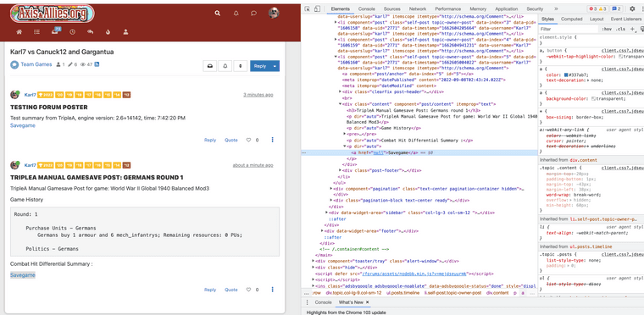This screenshot has height=315, width=644.
Task: Close the What's New drawer tab
Action: tap(368, 302)
